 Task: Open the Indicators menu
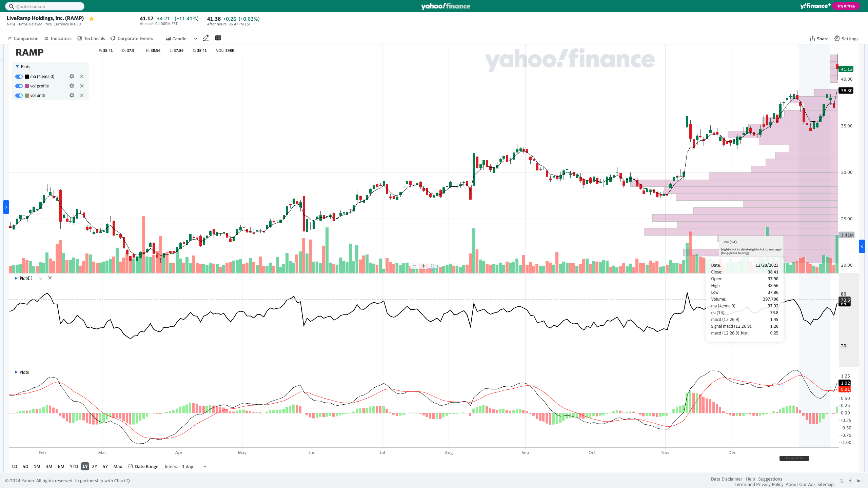(x=58, y=39)
